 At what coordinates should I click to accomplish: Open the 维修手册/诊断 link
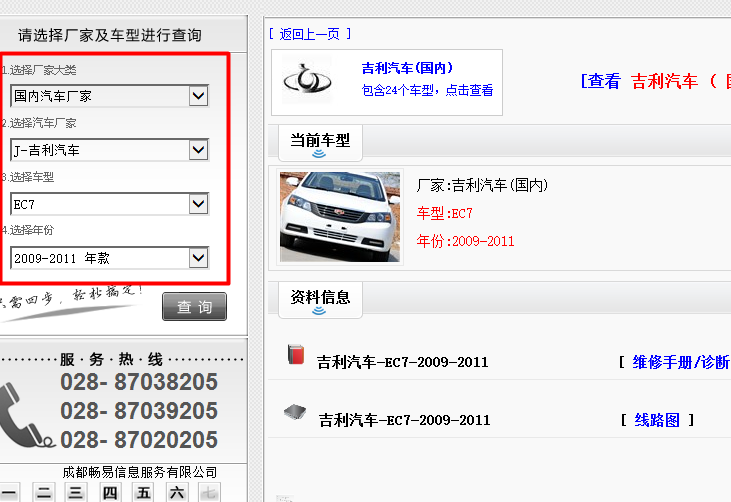(681, 362)
